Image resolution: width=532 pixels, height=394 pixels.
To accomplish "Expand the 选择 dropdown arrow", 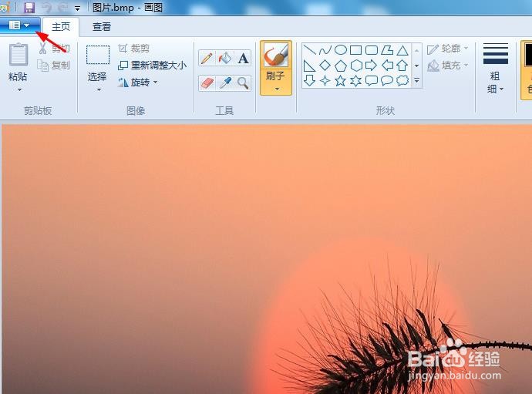I will (x=99, y=89).
